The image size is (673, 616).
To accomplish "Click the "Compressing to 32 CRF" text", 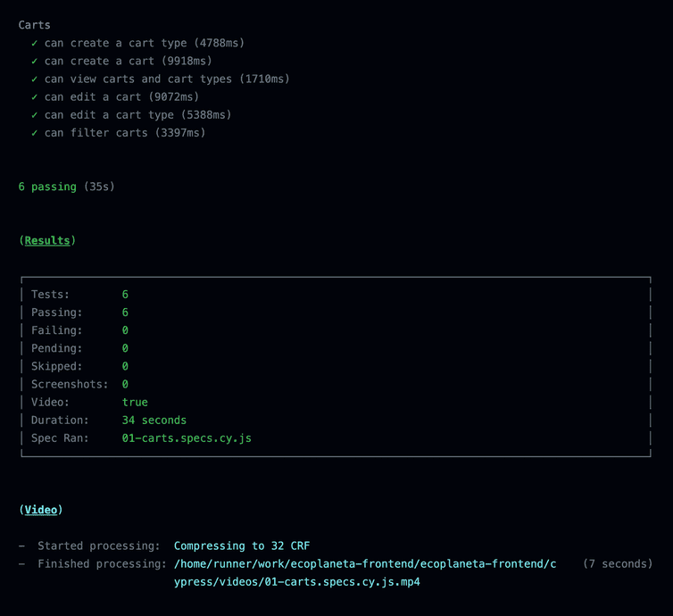I will coord(242,545).
